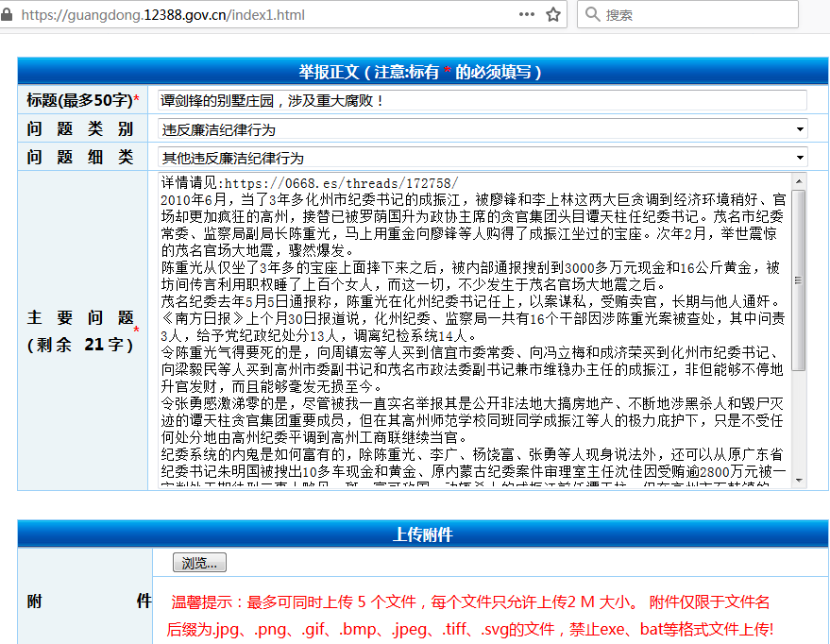Open the 问题类别 dropdown showing 违反廉洁纪律行为
The width and height of the screenshot is (830, 644).
[x=477, y=128]
